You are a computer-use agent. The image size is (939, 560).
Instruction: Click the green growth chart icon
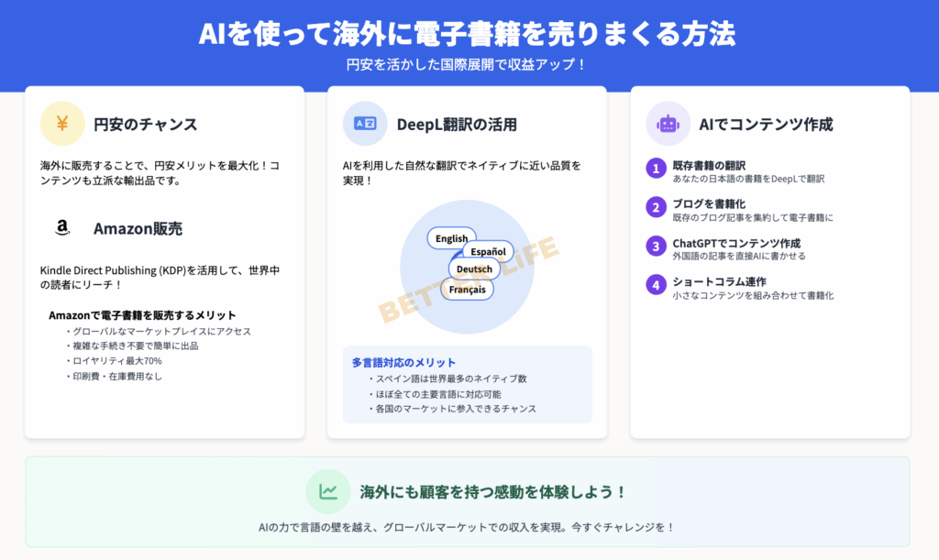(x=328, y=491)
